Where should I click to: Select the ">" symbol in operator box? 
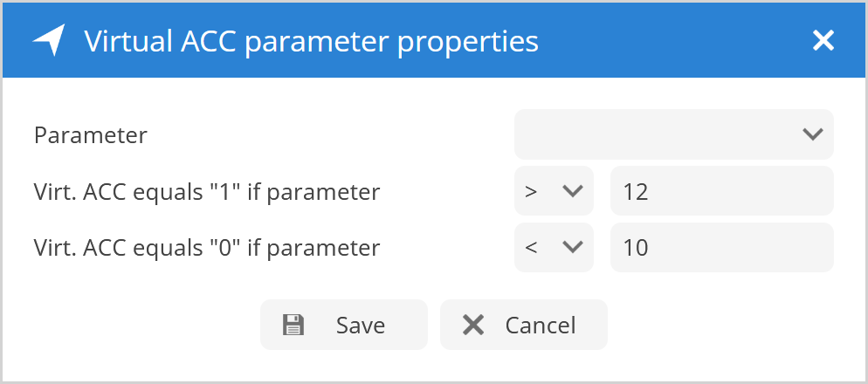[x=531, y=192]
